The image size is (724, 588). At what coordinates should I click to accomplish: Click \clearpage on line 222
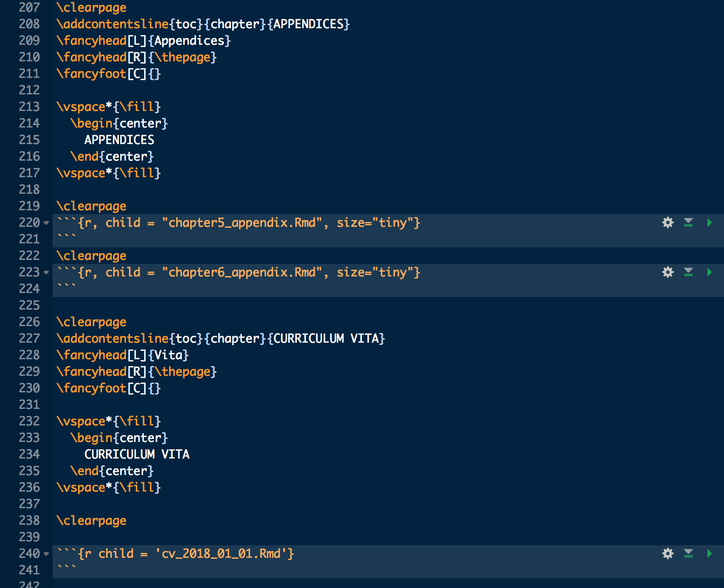(x=91, y=256)
